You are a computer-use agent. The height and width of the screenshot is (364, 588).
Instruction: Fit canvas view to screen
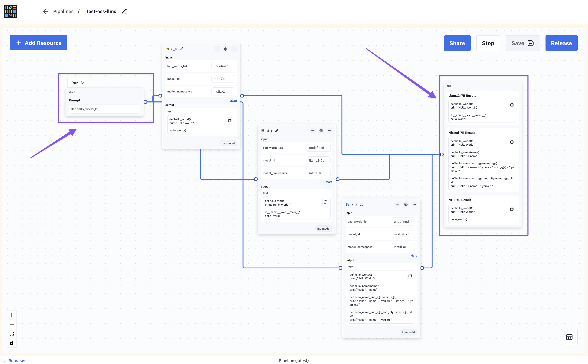point(12,333)
